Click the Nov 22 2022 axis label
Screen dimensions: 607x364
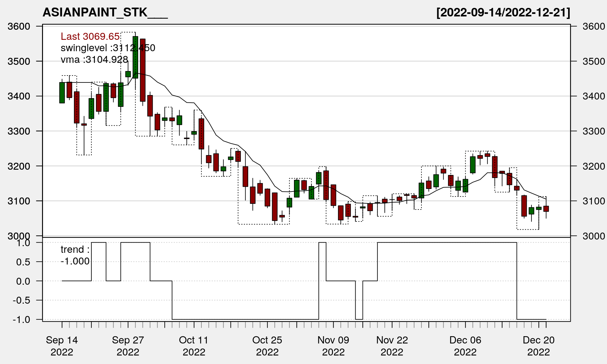tap(392, 346)
